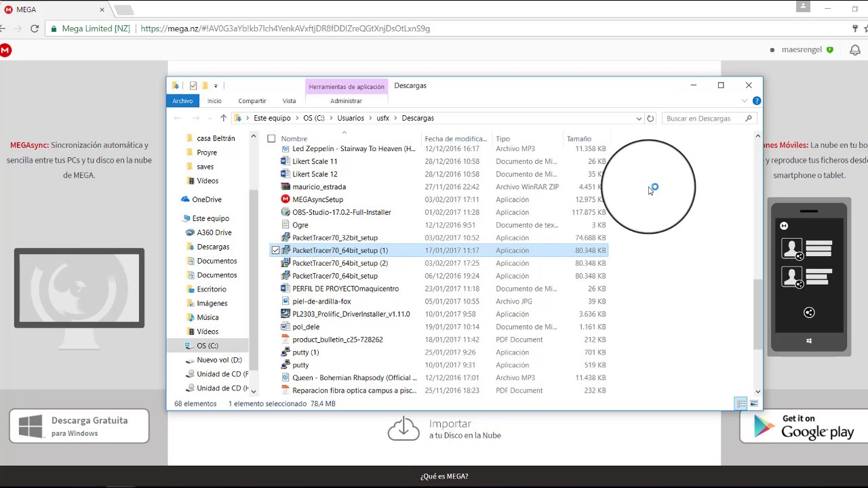Image resolution: width=868 pixels, height=488 pixels.
Task: Open the Inicio ribbon tab
Action: click(x=214, y=101)
